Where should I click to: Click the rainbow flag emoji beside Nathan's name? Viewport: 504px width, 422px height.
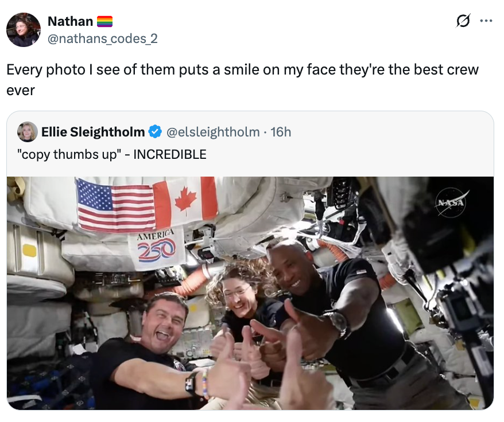click(x=104, y=21)
